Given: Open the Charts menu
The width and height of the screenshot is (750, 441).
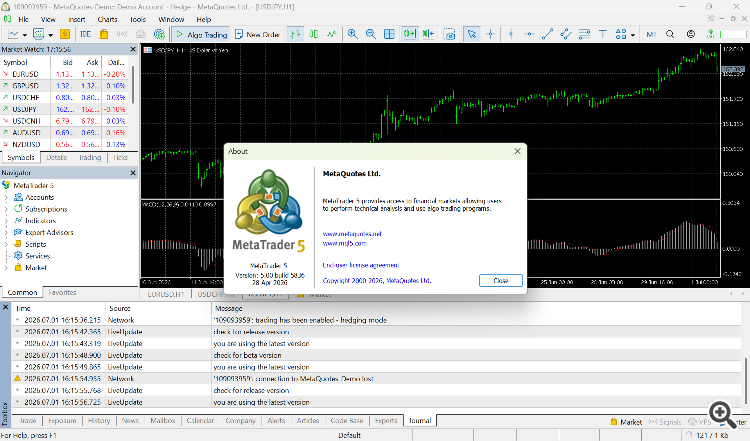Looking at the screenshot, I should (x=107, y=19).
